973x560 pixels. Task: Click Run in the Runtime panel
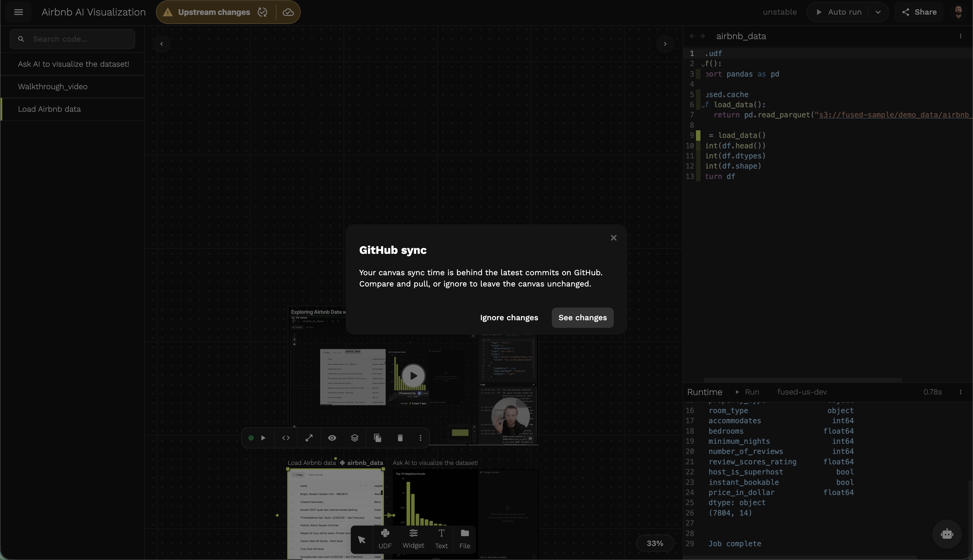pyautogui.click(x=747, y=392)
